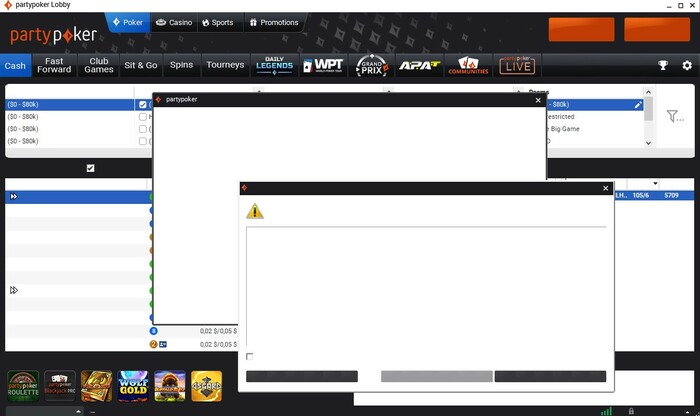
Task: Check the box in second ($0 - $80k) row
Action: (x=143, y=116)
